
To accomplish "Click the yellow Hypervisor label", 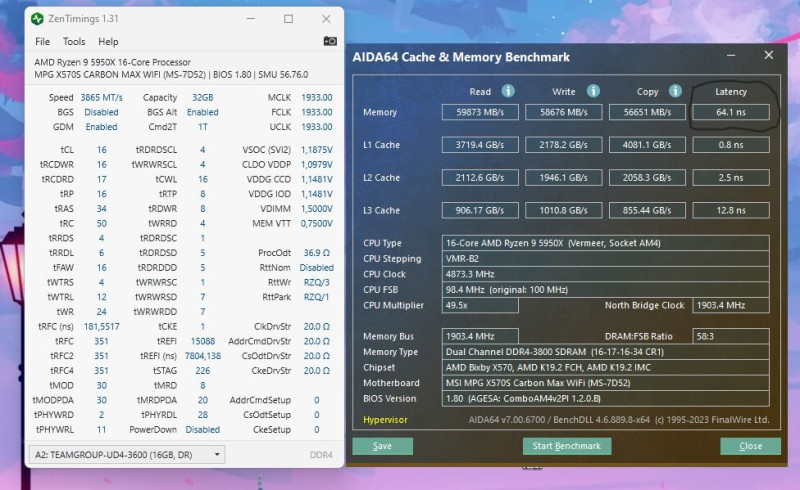I will pyautogui.click(x=385, y=420).
